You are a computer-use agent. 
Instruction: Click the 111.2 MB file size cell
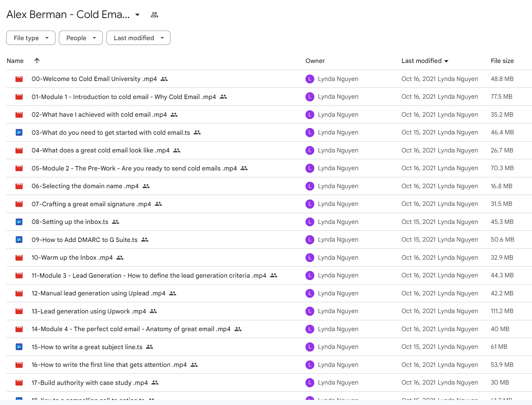click(502, 311)
